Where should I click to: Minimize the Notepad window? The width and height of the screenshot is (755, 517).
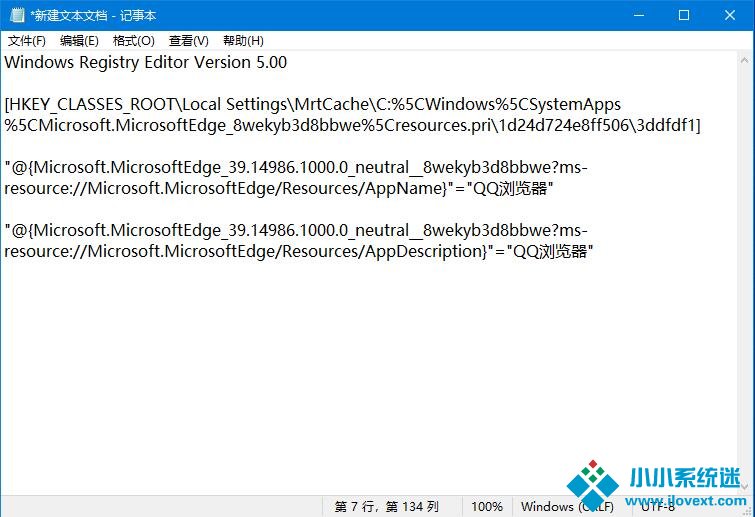(639, 15)
